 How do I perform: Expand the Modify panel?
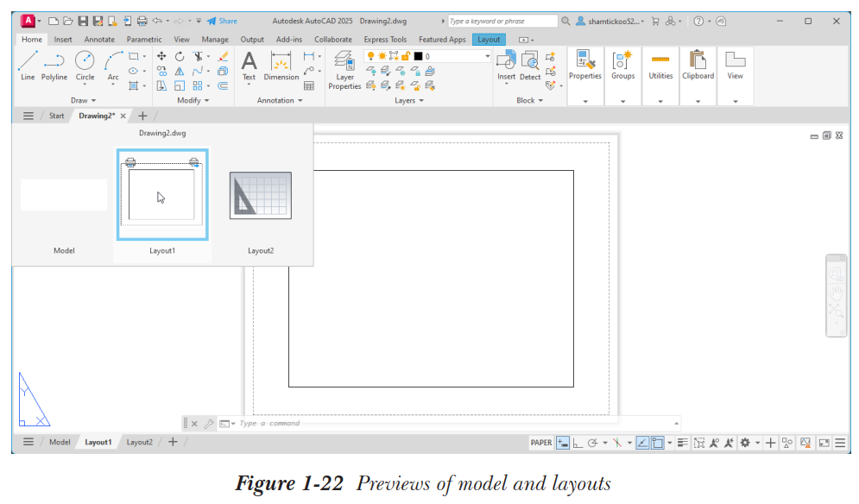(193, 100)
